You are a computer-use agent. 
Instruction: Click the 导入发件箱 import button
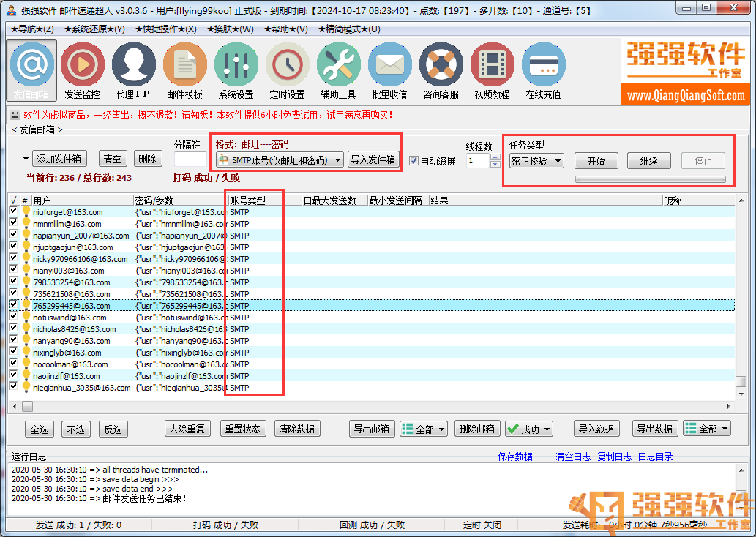tap(373, 159)
